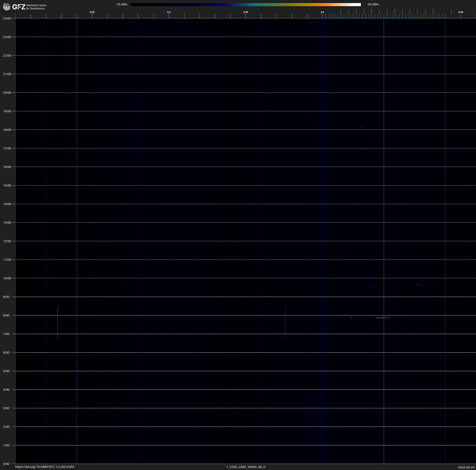Select the 24:00 time label

tap(7, 18)
